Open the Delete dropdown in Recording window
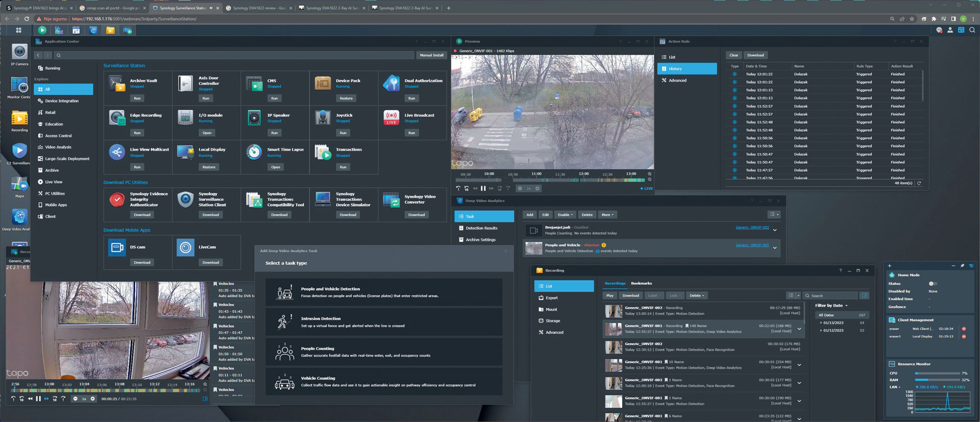 (697, 295)
